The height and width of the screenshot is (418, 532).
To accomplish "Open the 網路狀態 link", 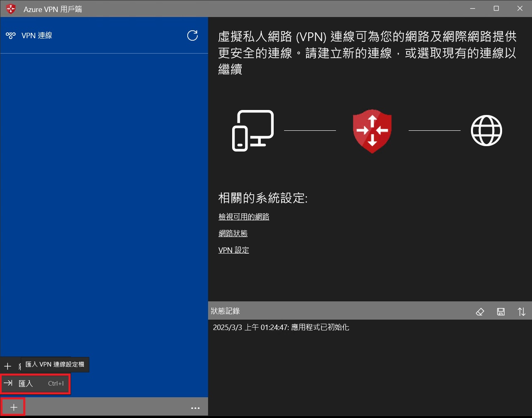I will (x=233, y=233).
